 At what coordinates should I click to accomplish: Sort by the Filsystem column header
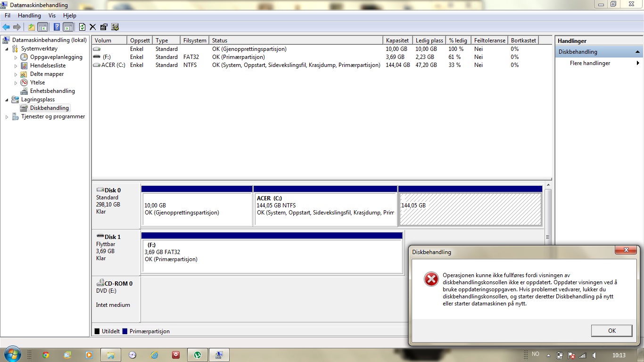point(195,41)
